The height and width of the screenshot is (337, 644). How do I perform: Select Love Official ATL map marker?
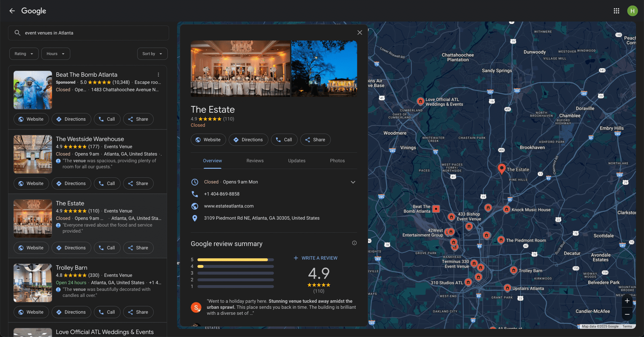[x=421, y=101]
